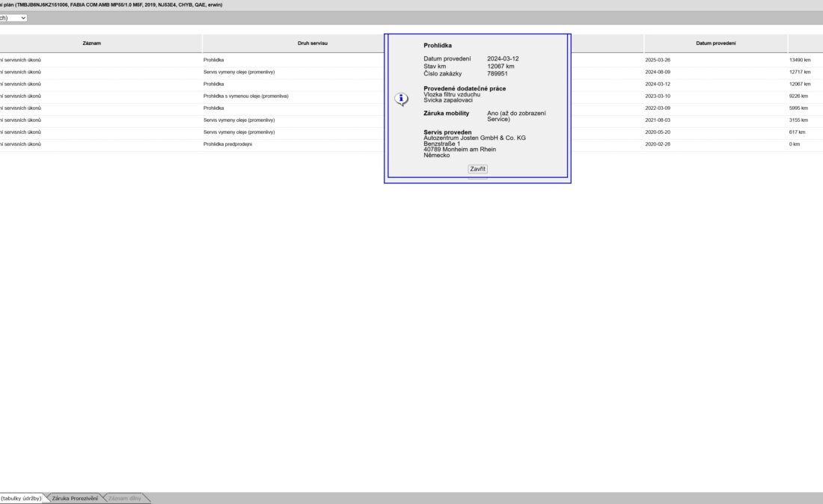Click the 0 km mileage cell
The height and width of the screenshot is (504, 823).
[794, 144]
